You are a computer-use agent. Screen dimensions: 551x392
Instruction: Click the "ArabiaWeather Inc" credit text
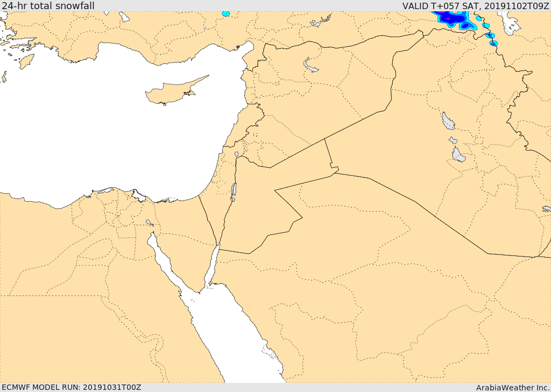point(513,388)
